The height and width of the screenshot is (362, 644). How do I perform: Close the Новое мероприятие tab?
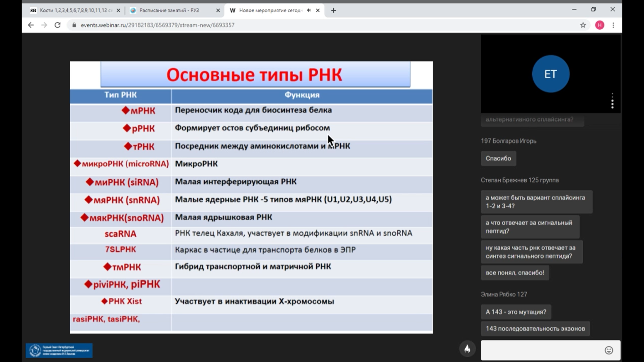tap(318, 10)
